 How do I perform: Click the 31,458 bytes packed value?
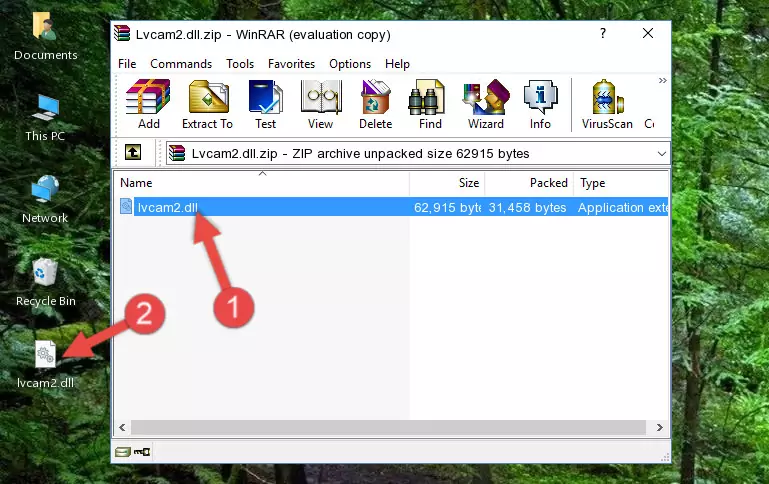(x=527, y=208)
